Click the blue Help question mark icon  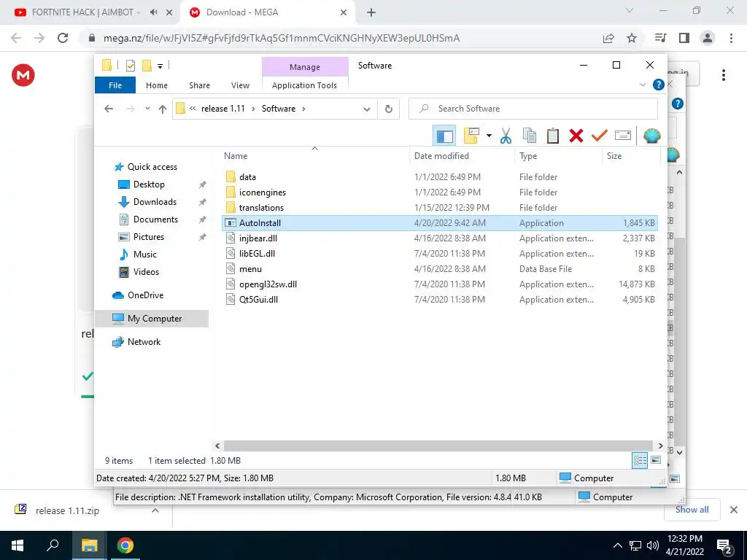[x=659, y=85]
